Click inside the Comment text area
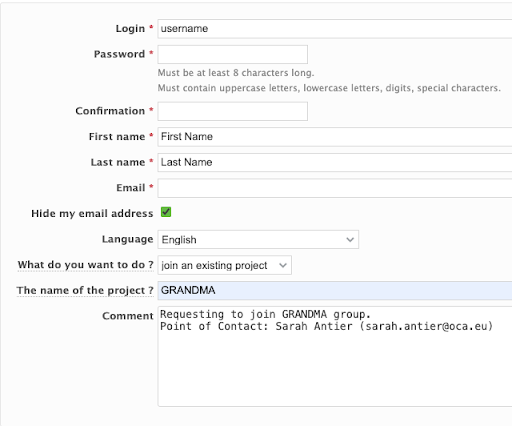 pos(335,356)
